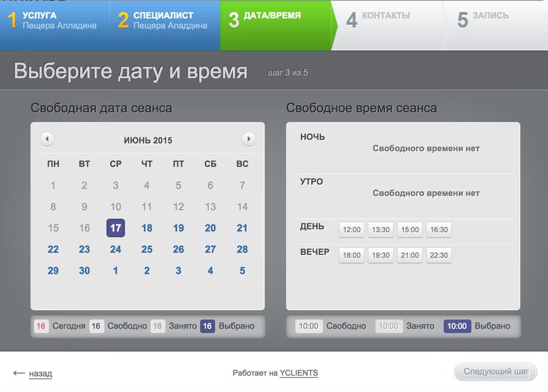548x392 pixels.
Task: Click the назад link
Action: click(x=40, y=374)
